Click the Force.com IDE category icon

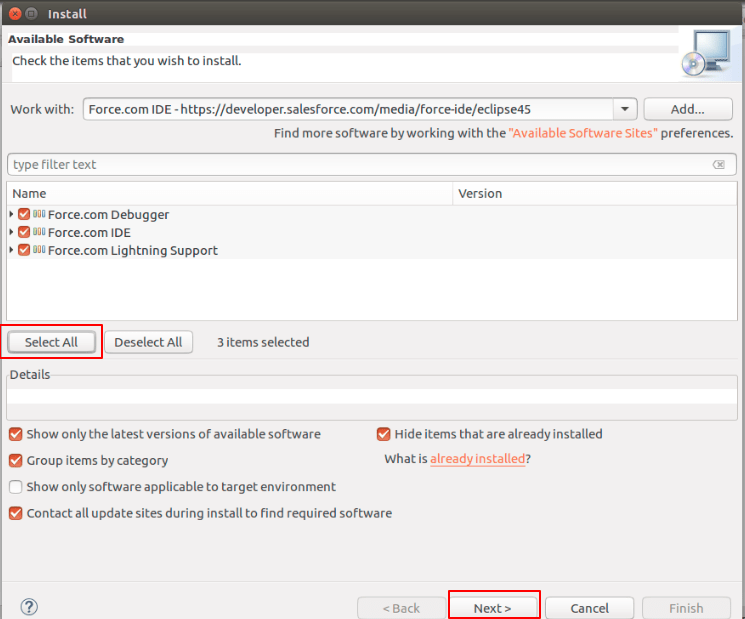click(x=39, y=232)
